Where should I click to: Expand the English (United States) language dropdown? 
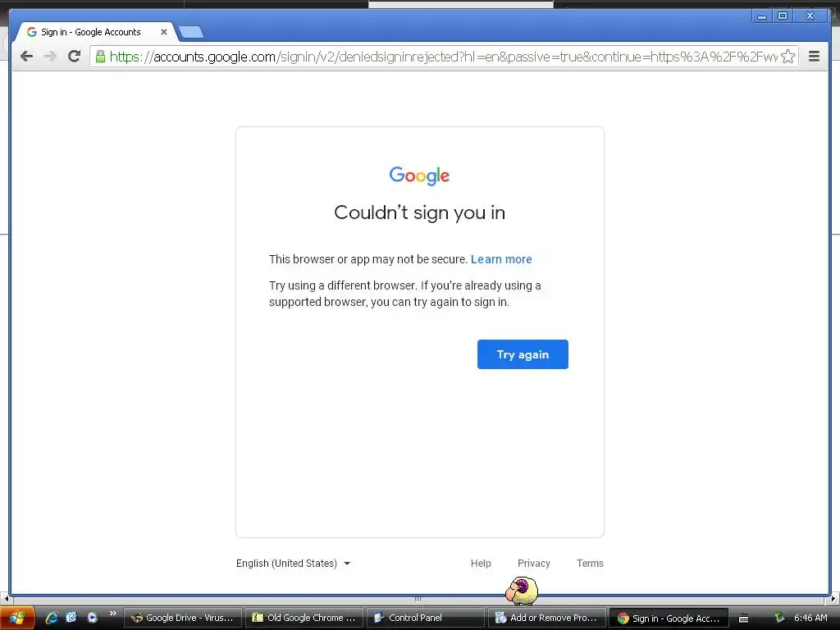[293, 563]
